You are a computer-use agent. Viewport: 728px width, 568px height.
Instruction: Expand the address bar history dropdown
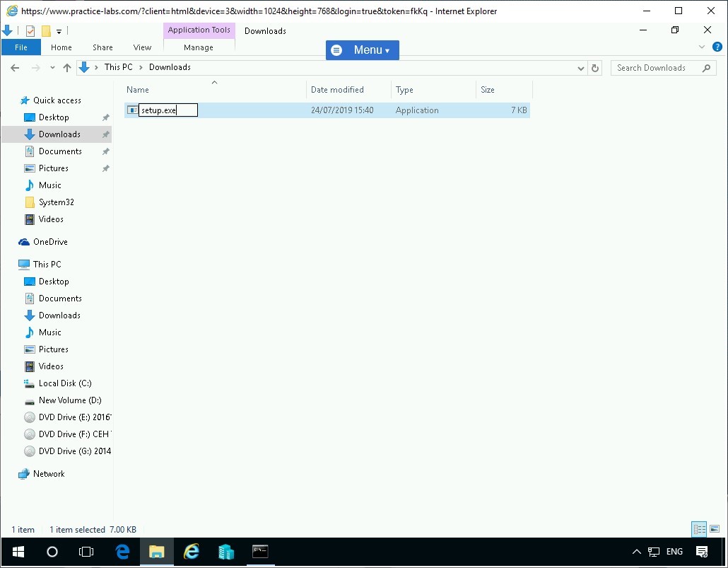click(580, 69)
